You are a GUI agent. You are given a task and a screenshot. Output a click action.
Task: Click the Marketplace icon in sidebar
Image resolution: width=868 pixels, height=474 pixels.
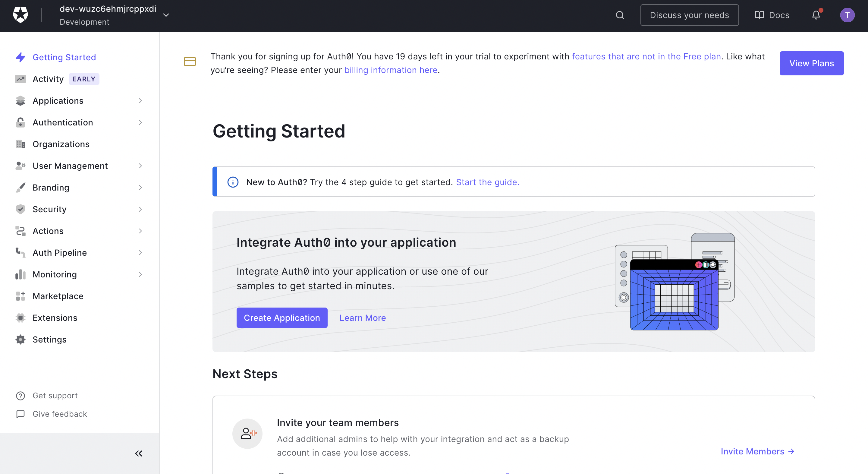pyautogui.click(x=20, y=296)
